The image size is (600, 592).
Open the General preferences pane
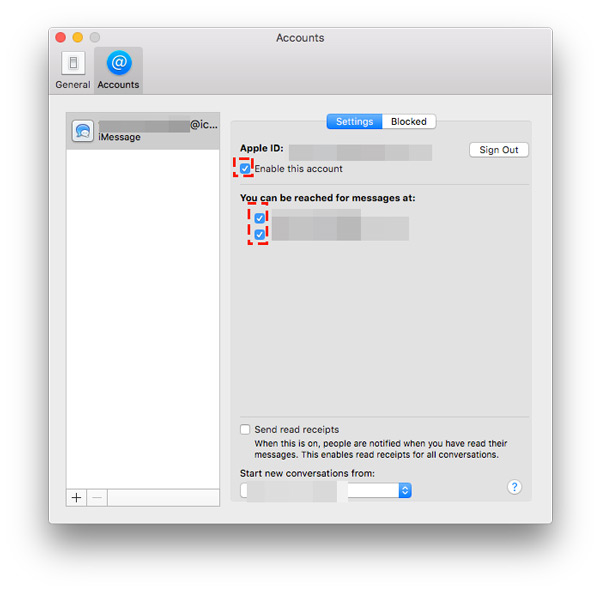point(73,70)
